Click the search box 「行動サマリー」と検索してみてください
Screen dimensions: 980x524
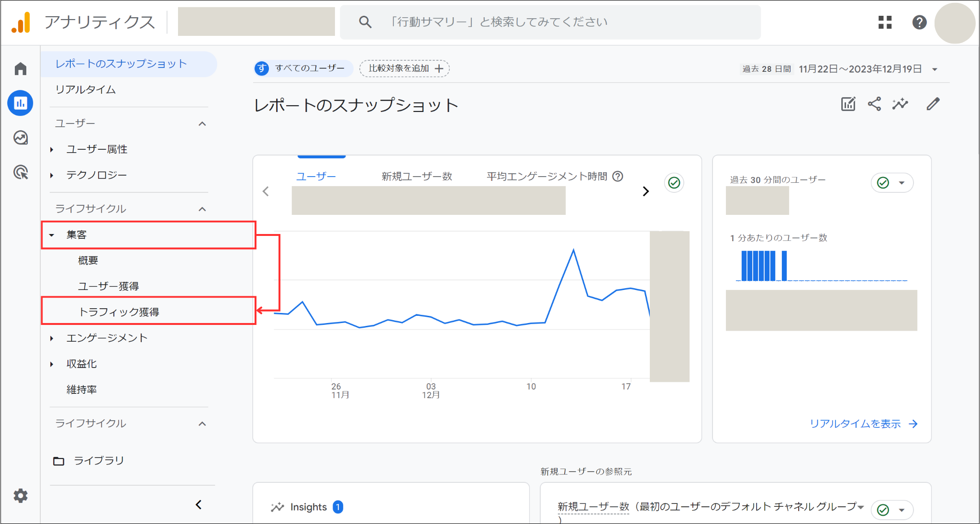pyautogui.click(x=550, y=22)
